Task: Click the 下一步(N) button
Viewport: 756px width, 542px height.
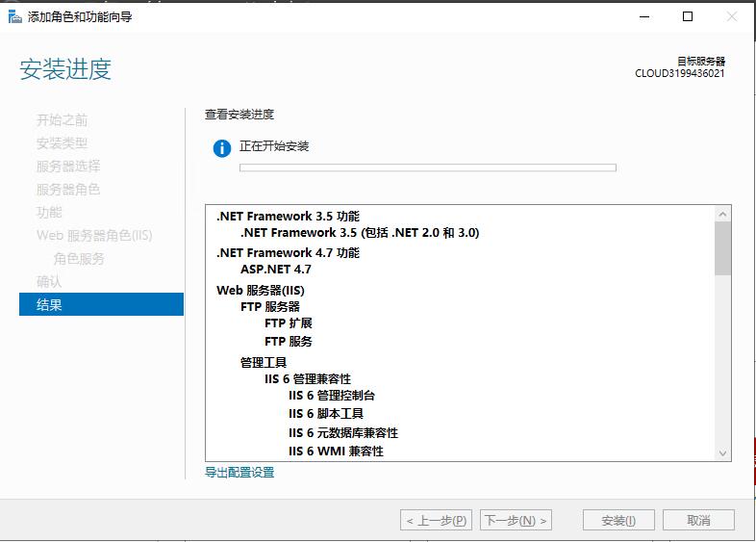Action: pyautogui.click(x=516, y=520)
